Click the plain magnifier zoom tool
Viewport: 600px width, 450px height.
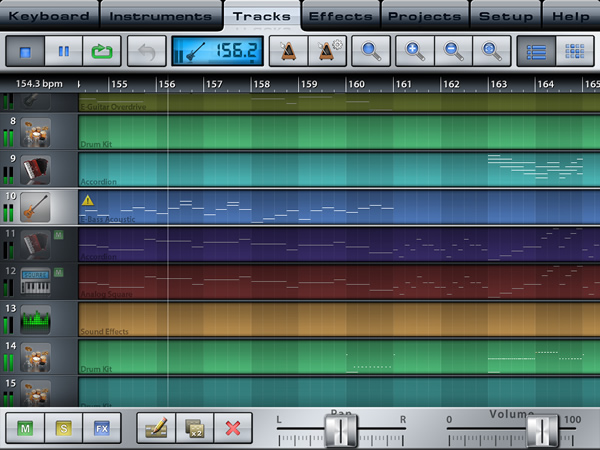pos(371,51)
